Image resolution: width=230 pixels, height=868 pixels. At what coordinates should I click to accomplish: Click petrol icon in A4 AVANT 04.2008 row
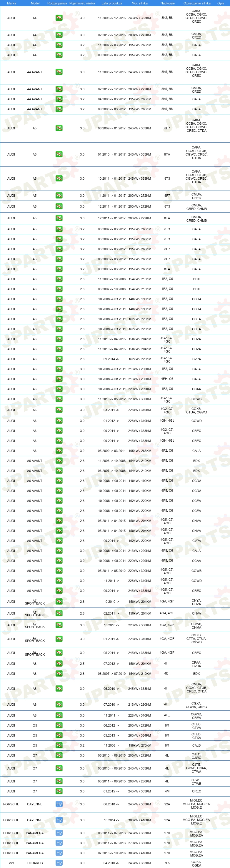59,99
